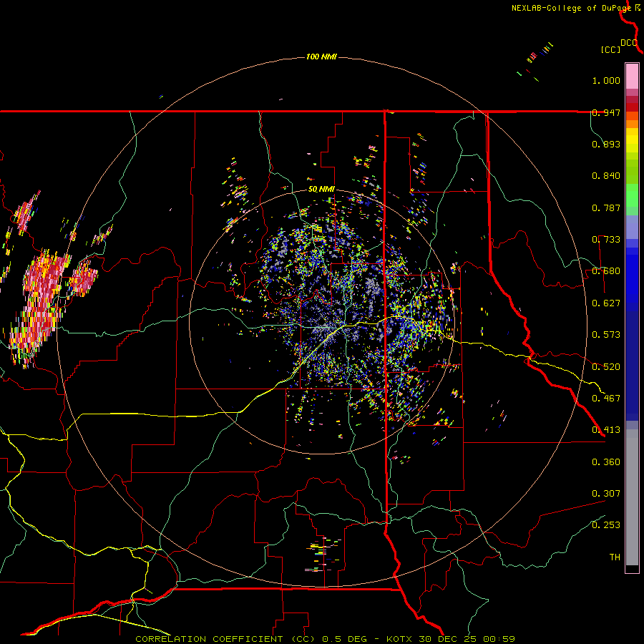Click the 0.520 colorbar value
Image resolution: width=644 pixels, height=644 pixels.
point(606,367)
